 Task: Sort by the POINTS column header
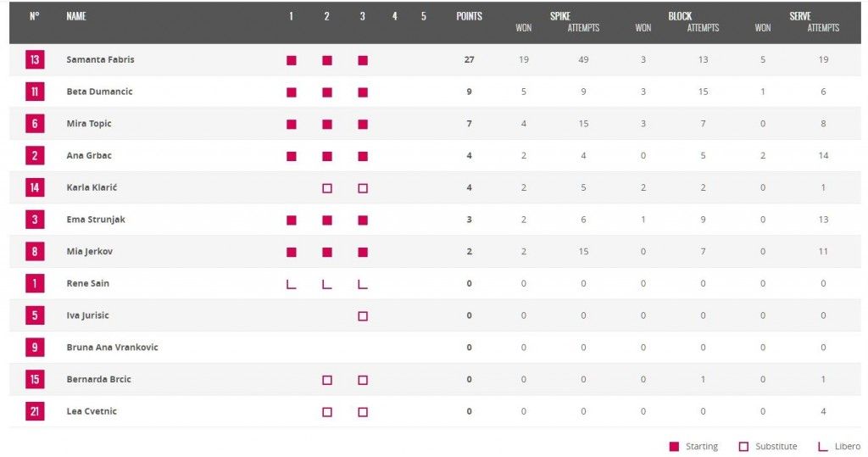point(469,16)
